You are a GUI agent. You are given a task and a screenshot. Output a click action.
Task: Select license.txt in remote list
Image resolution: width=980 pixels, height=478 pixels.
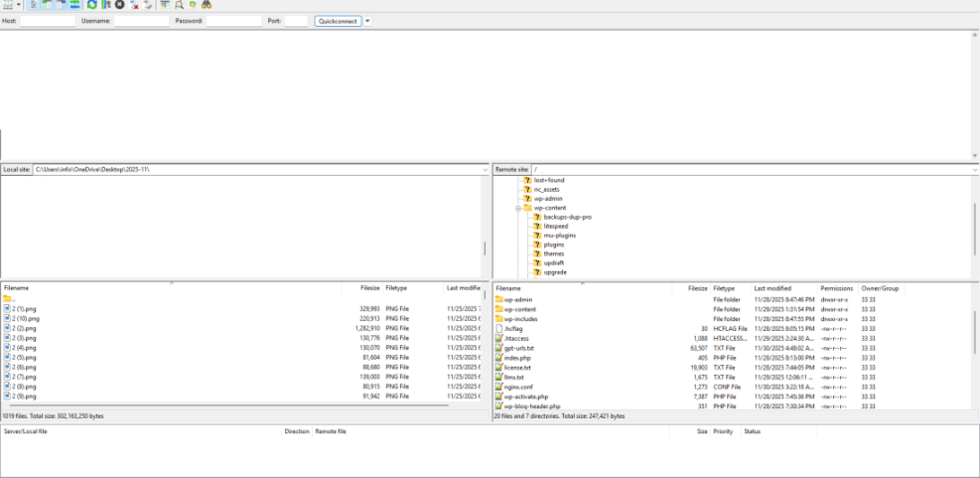(517, 368)
